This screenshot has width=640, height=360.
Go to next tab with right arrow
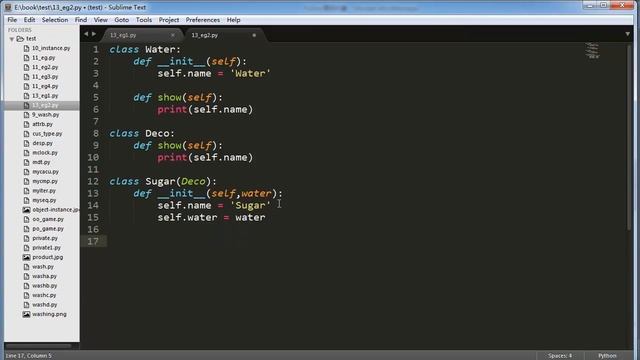[x=94, y=34]
